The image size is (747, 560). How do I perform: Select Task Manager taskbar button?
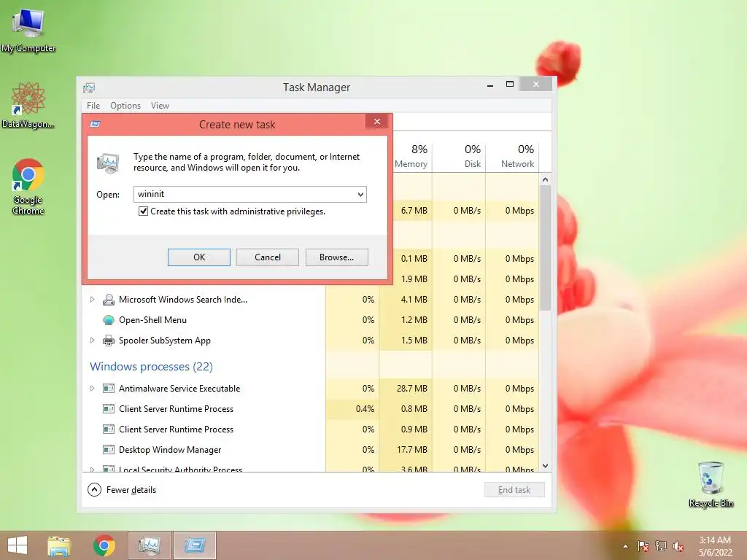pos(149,545)
